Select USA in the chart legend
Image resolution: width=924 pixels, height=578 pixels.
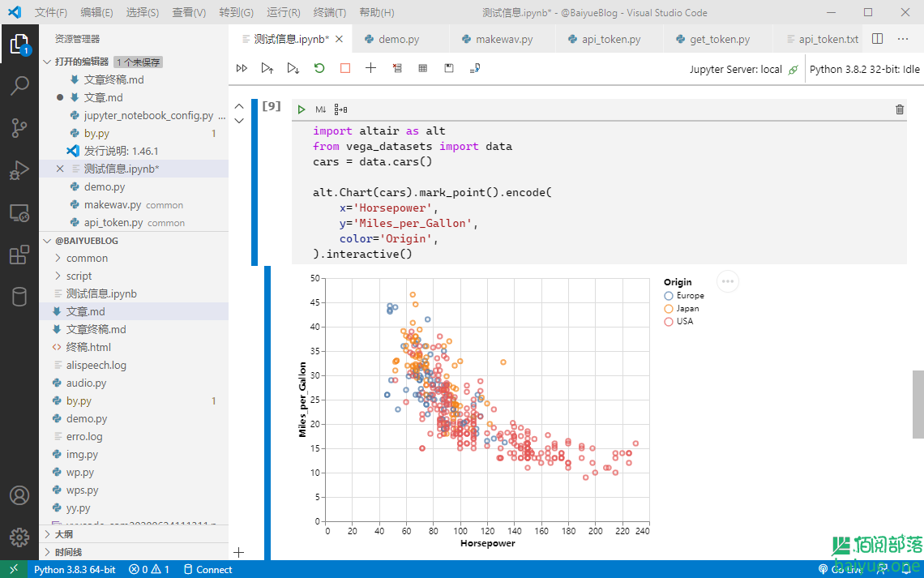[668, 321]
